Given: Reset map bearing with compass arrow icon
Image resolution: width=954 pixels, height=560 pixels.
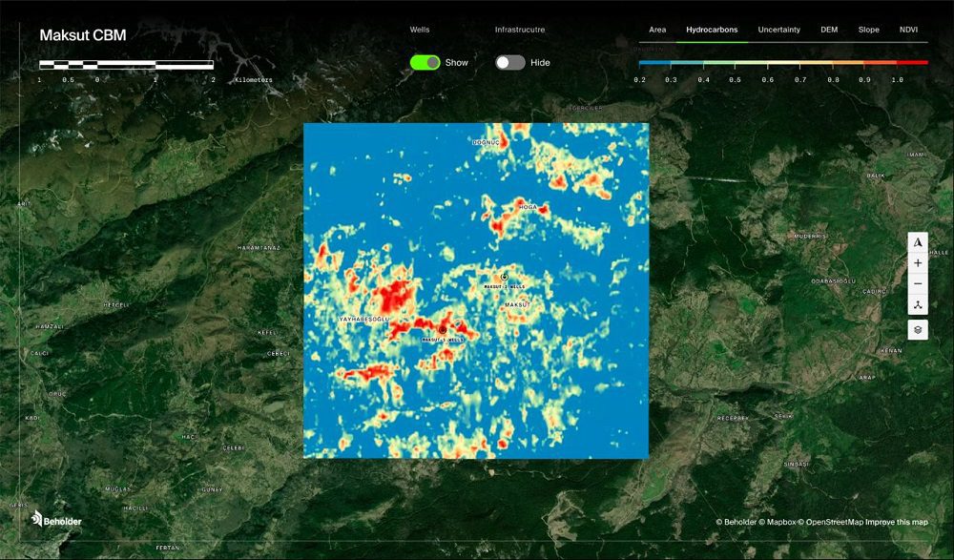Looking at the screenshot, I should [x=918, y=242].
